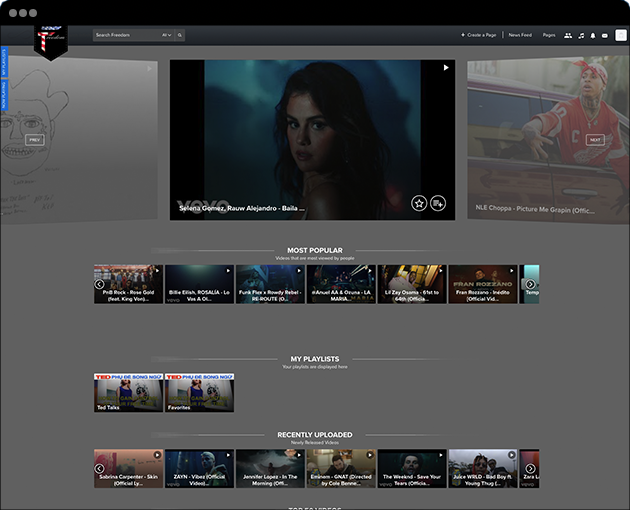
Task: Open the My Playlists side tab
Action: [4, 62]
